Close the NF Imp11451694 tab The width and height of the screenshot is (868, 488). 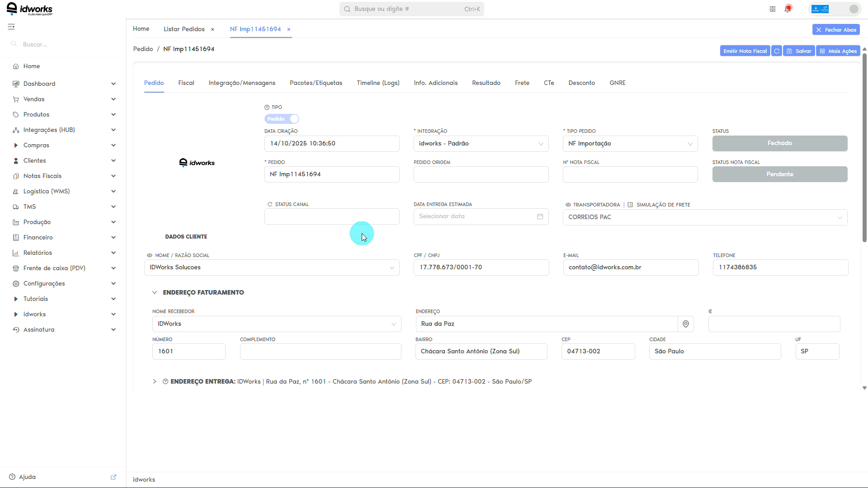click(x=289, y=29)
